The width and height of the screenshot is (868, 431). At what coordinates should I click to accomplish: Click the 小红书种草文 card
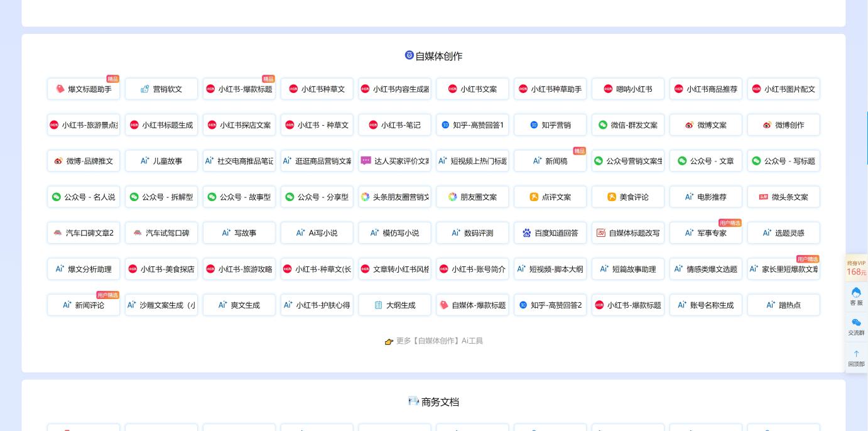(x=317, y=89)
